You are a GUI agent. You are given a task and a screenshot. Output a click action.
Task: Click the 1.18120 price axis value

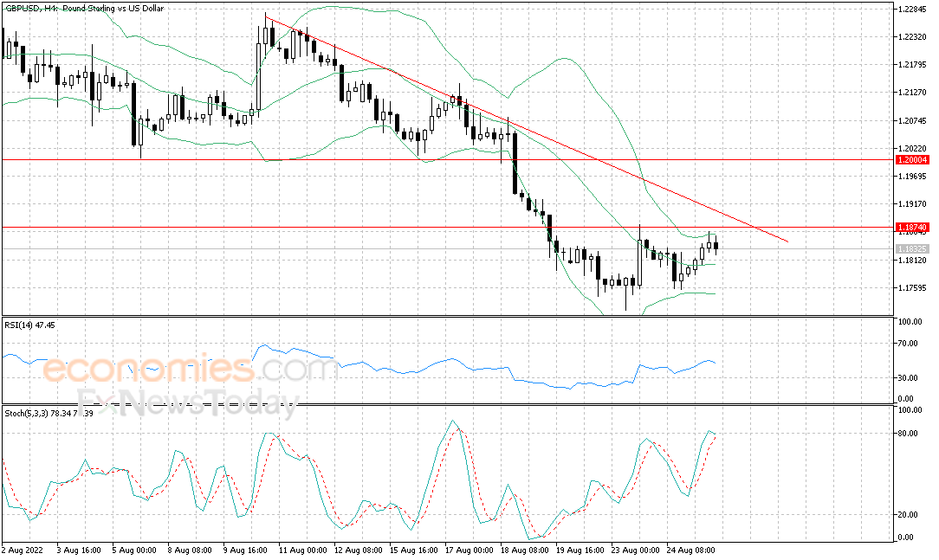click(913, 261)
